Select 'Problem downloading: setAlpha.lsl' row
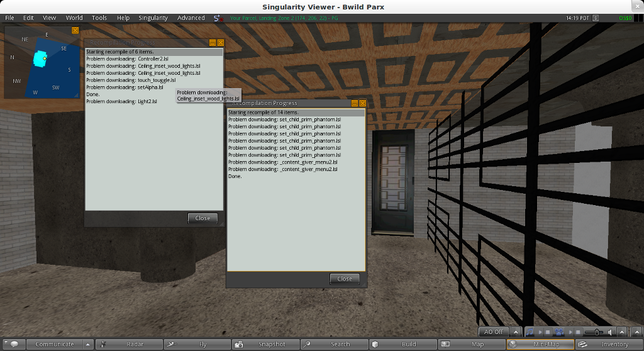This screenshot has width=644, height=351. pyautogui.click(x=154, y=87)
